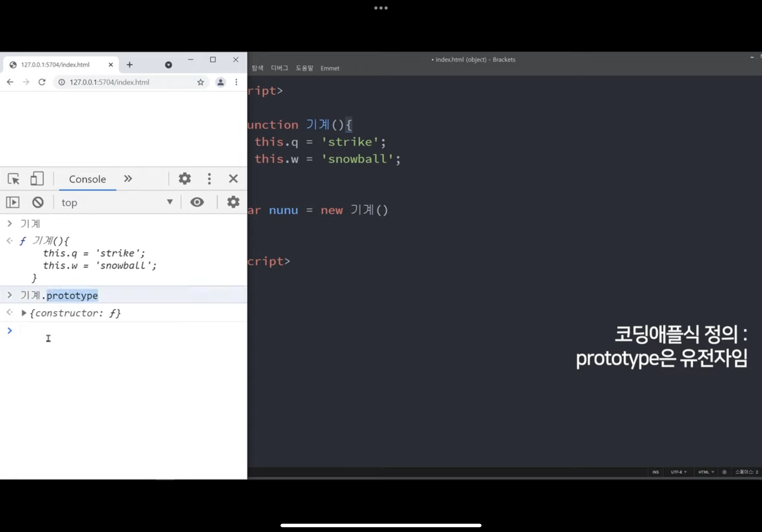This screenshot has height=532, width=762.
Task: Clear console with the ban icon
Action: click(38, 202)
